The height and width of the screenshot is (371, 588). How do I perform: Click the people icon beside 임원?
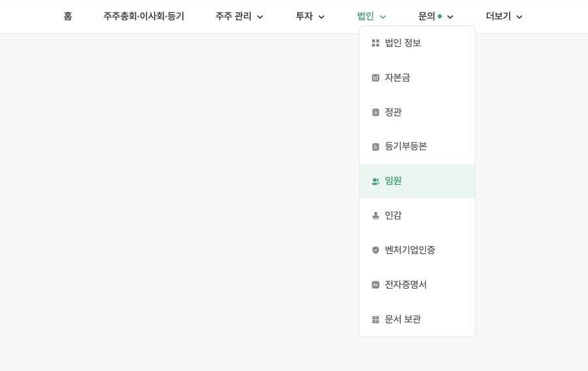[x=376, y=182]
